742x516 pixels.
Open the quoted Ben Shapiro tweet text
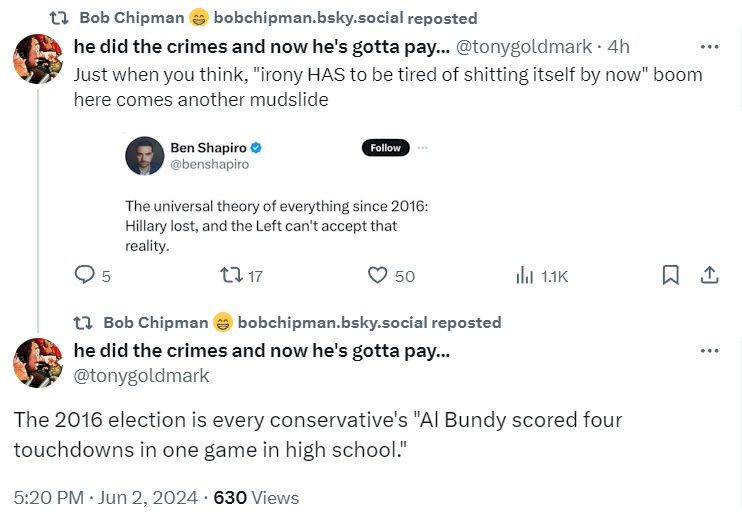[x=274, y=226]
